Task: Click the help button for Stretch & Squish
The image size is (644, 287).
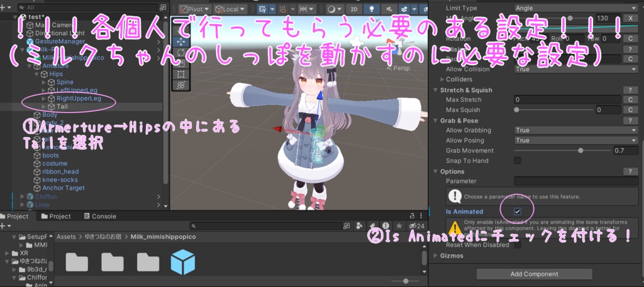Action: 630,90
